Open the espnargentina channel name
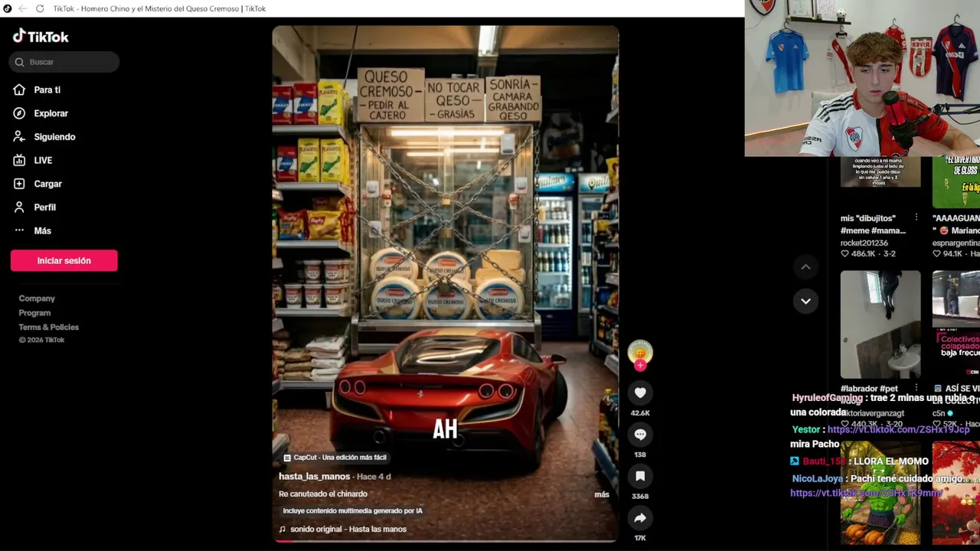 point(955,243)
